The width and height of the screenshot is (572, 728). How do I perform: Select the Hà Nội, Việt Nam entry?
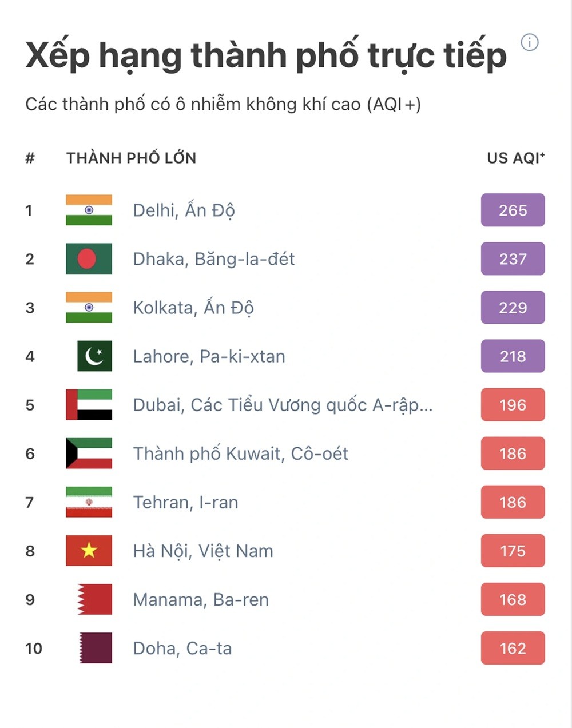(x=203, y=551)
